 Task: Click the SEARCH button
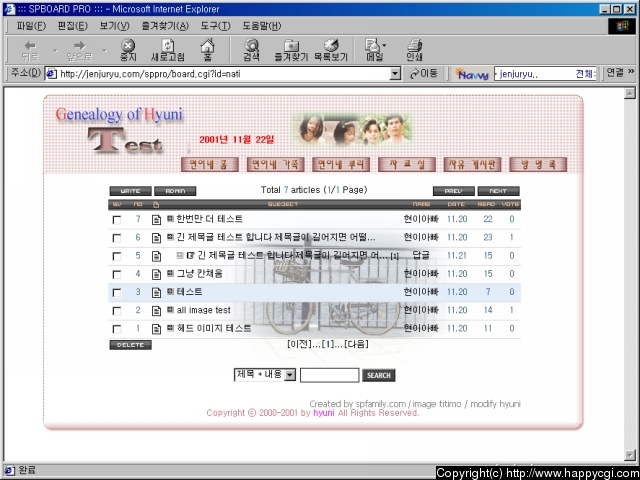tap(379, 375)
